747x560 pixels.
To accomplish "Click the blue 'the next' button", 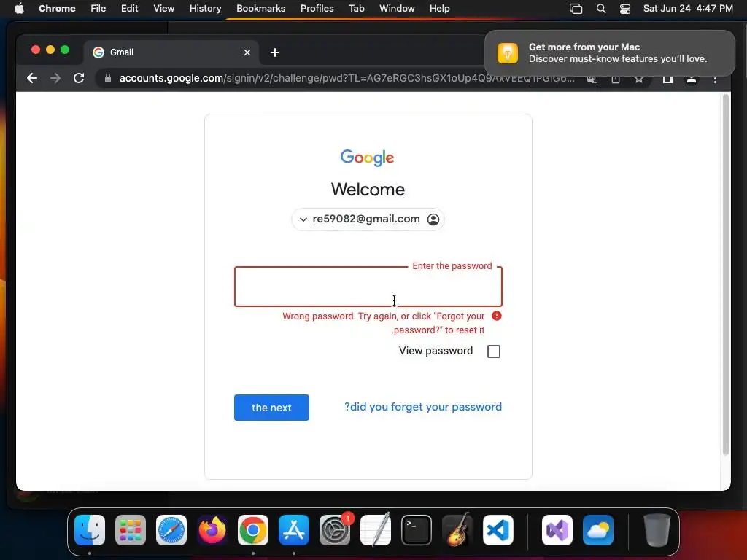I will pyautogui.click(x=271, y=408).
